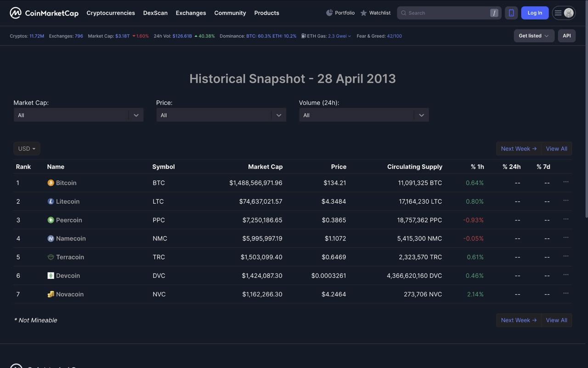
Task: Open the Market Cap filter dropdown
Action: click(79, 115)
